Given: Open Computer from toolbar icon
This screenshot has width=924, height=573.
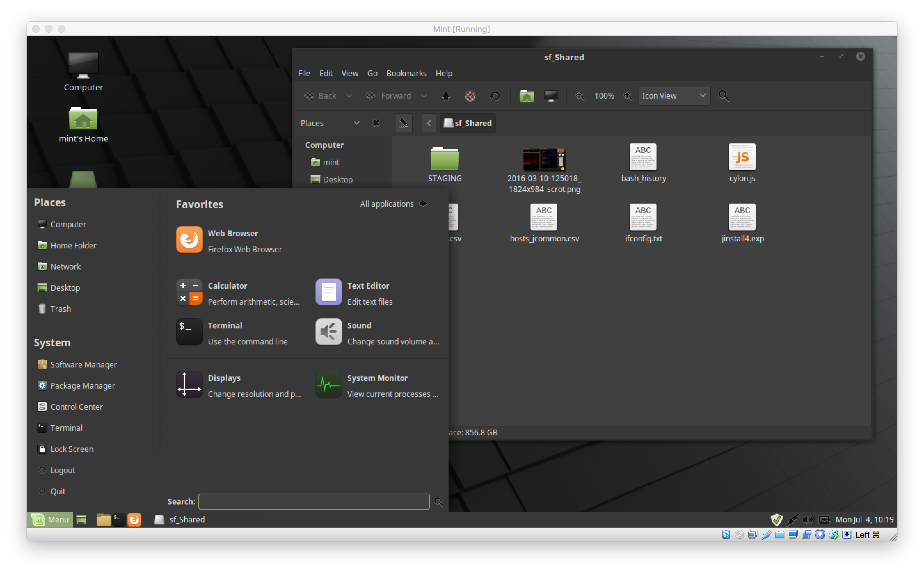Looking at the screenshot, I should 551,96.
